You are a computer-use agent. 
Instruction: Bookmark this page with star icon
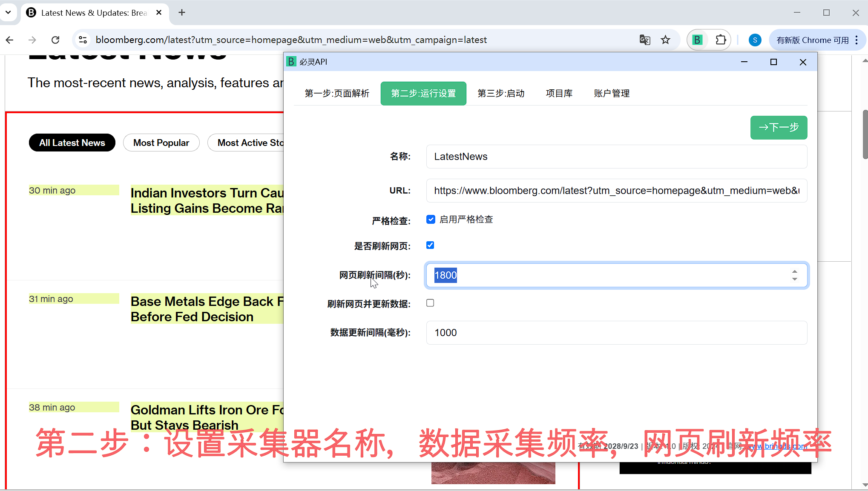point(665,40)
